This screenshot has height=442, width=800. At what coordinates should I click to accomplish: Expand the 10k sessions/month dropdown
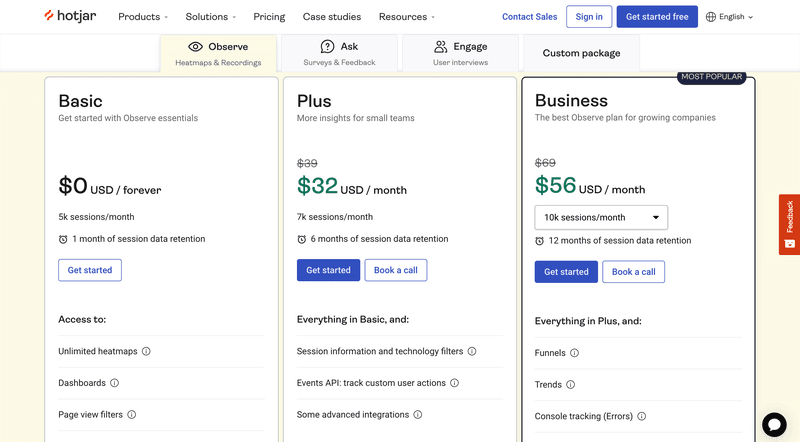[x=601, y=217]
